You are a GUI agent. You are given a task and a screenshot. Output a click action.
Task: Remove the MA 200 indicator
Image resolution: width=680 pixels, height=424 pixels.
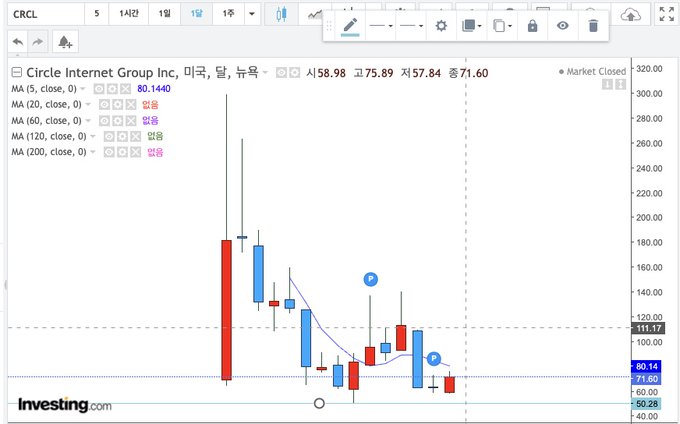tap(136, 152)
